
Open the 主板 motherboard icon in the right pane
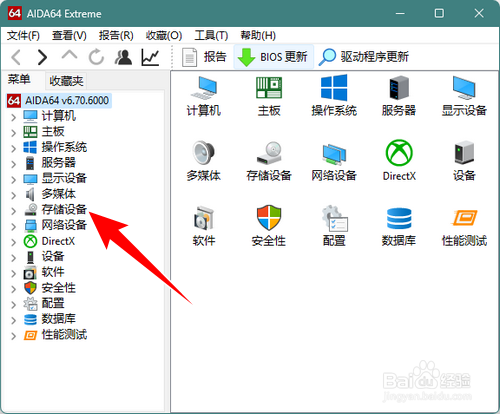click(x=269, y=96)
